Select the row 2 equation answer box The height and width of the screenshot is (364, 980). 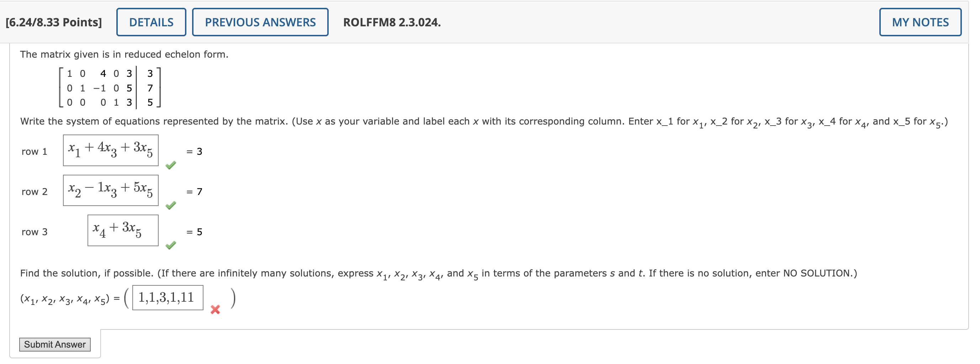(x=111, y=190)
